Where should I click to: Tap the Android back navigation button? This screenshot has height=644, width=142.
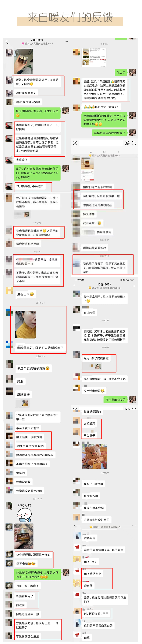click(118, 152)
